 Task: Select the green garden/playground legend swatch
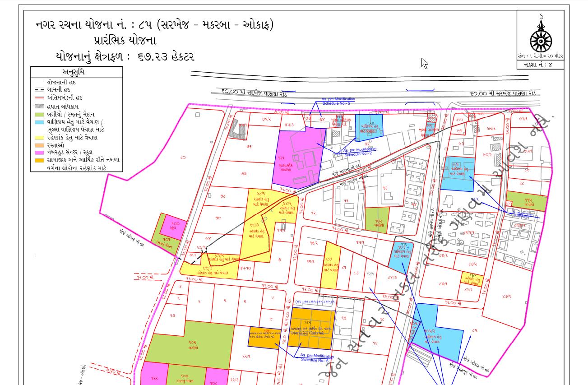click(38, 114)
